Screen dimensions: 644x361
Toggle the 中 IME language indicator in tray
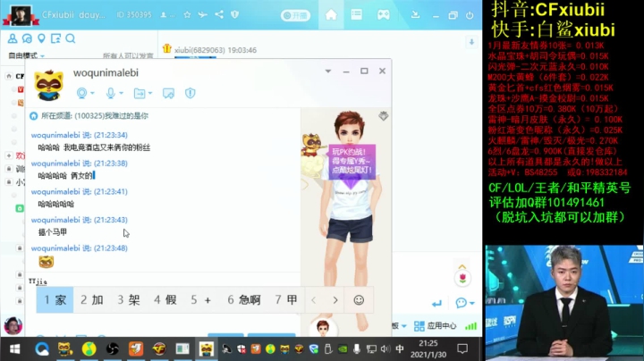tap(399, 348)
